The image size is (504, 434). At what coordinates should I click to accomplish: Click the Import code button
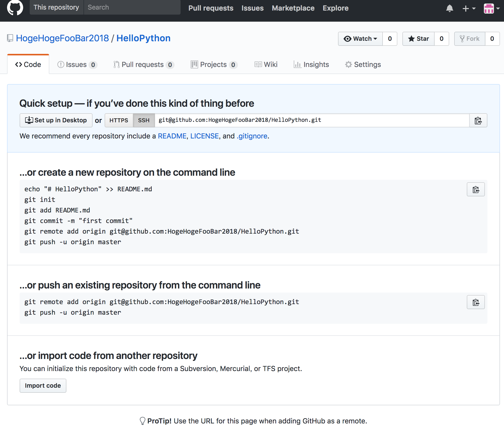tap(43, 386)
